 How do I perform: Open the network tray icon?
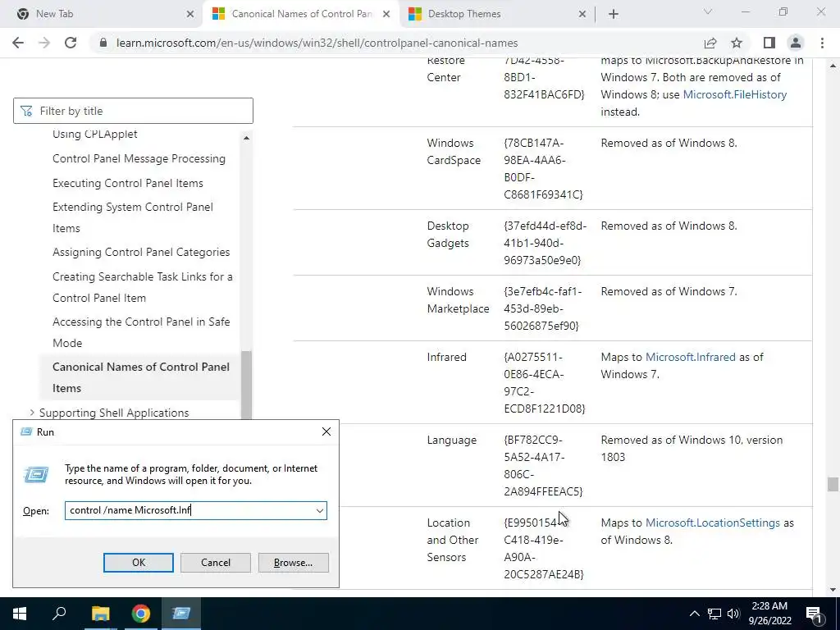click(714, 614)
